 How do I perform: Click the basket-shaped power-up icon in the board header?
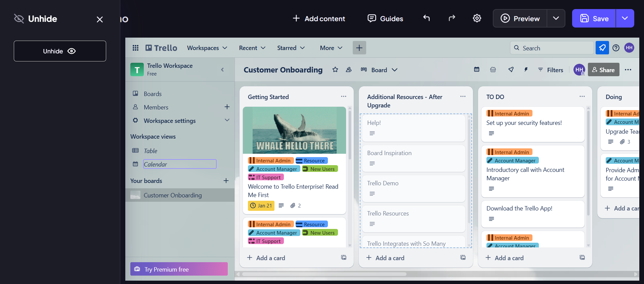click(x=493, y=69)
